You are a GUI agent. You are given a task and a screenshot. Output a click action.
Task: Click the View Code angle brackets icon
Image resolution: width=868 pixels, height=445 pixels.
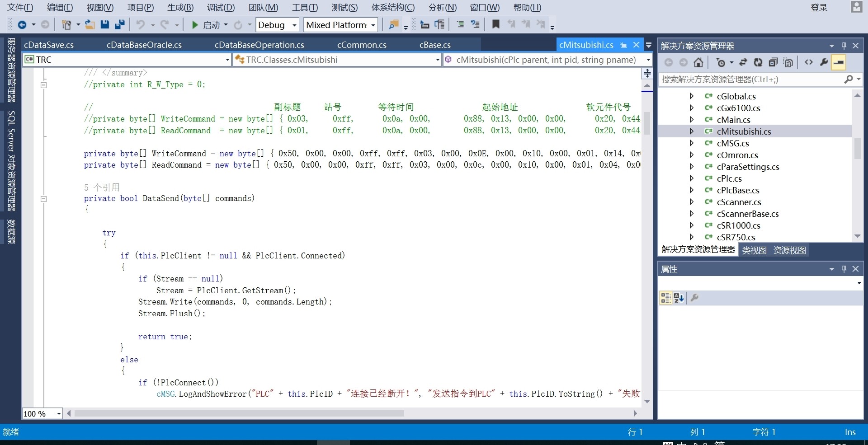(809, 62)
